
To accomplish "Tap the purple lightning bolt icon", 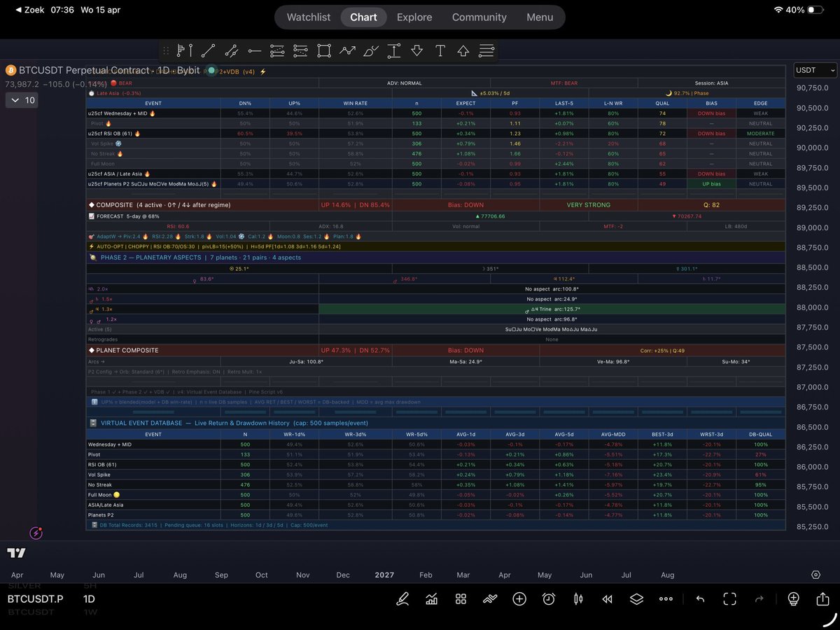I will click(x=37, y=533).
